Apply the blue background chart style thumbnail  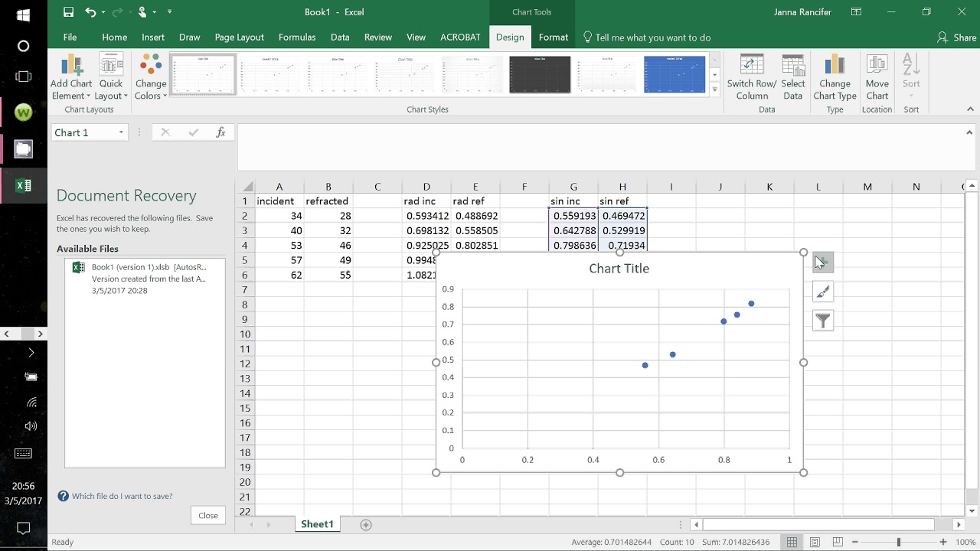click(675, 74)
